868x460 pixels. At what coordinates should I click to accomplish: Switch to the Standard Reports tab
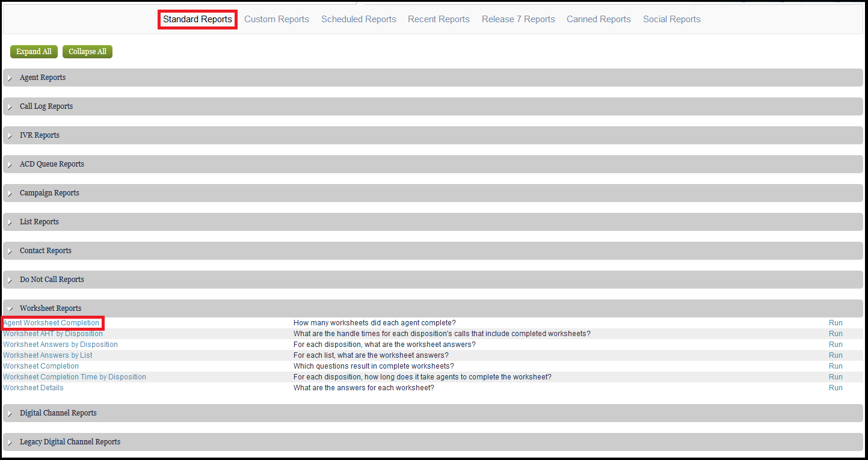click(197, 19)
